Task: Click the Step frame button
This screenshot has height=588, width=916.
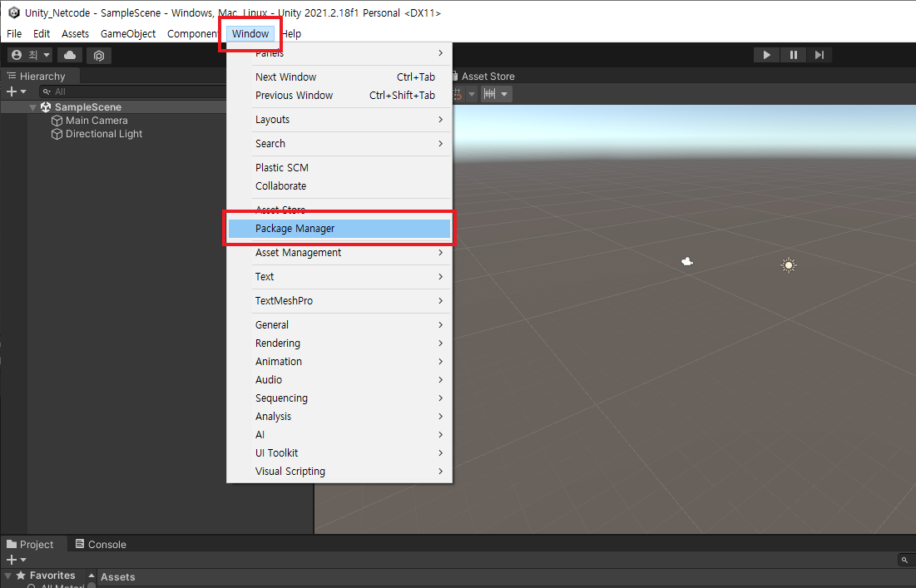Action: click(x=819, y=55)
